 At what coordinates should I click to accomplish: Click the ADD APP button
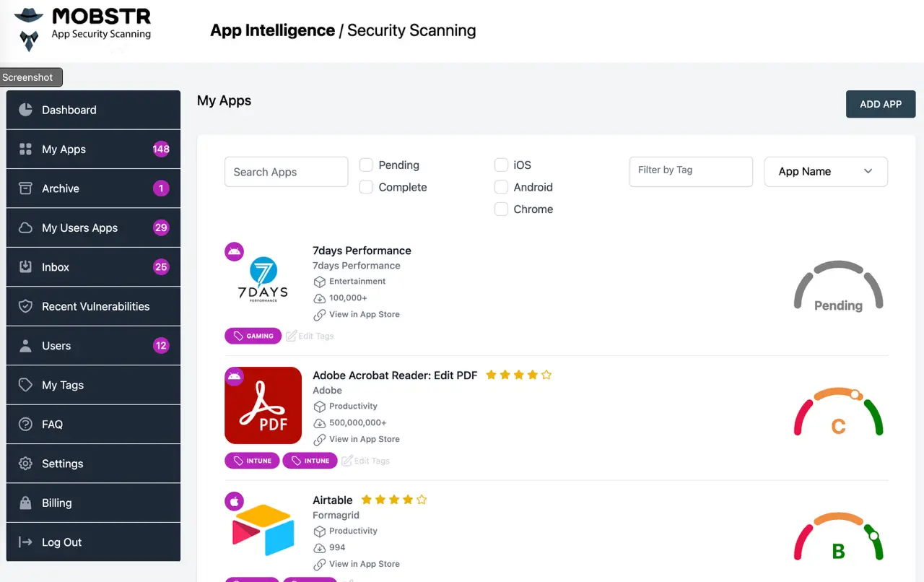[x=880, y=104]
